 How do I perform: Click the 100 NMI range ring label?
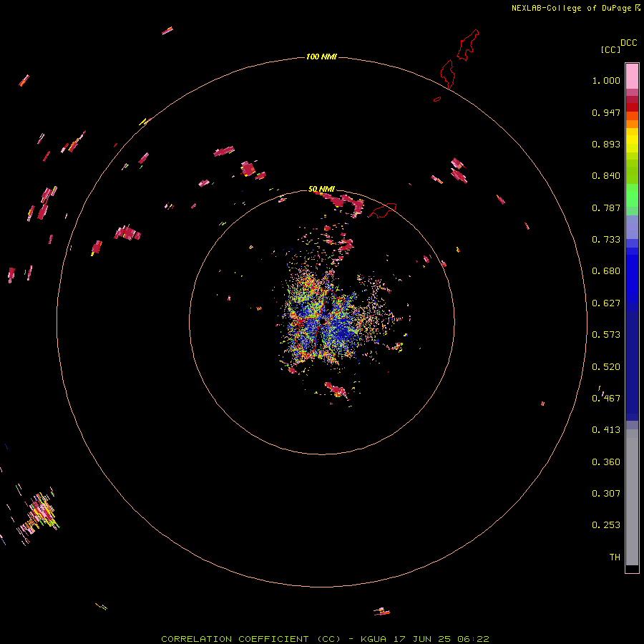(x=321, y=57)
